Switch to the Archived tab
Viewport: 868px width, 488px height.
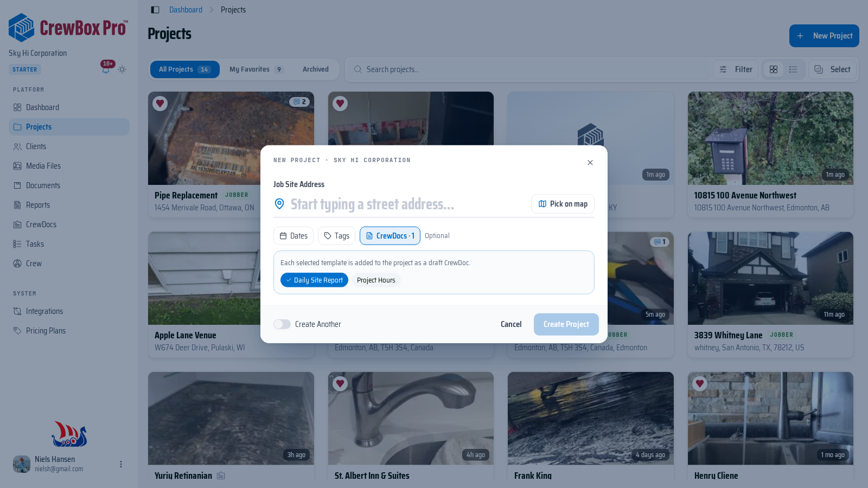316,69
